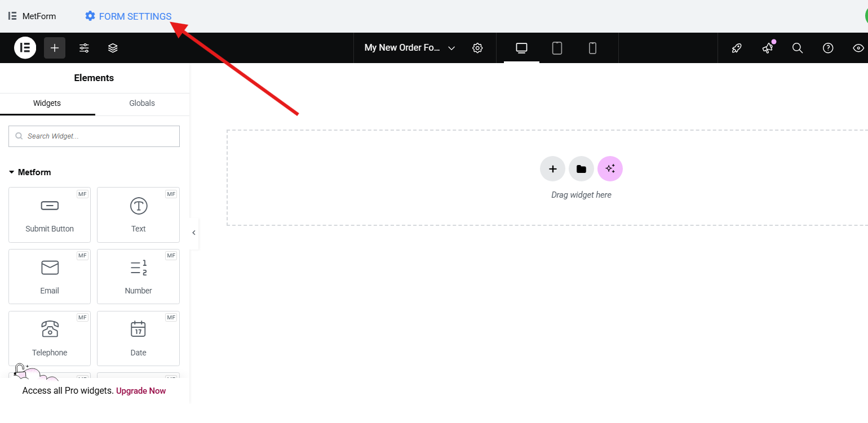This screenshot has height=423, width=868.
Task: Select the Globals tab
Action: (142, 104)
